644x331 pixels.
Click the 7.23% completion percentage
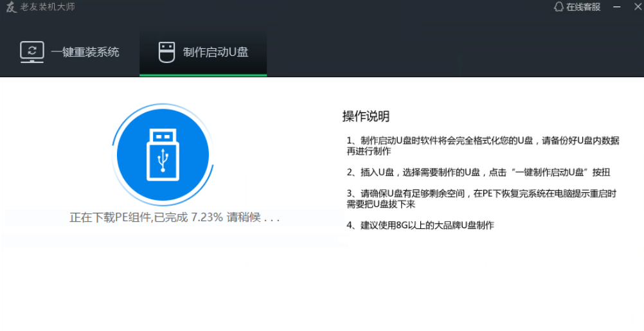(x=207, y=217)
